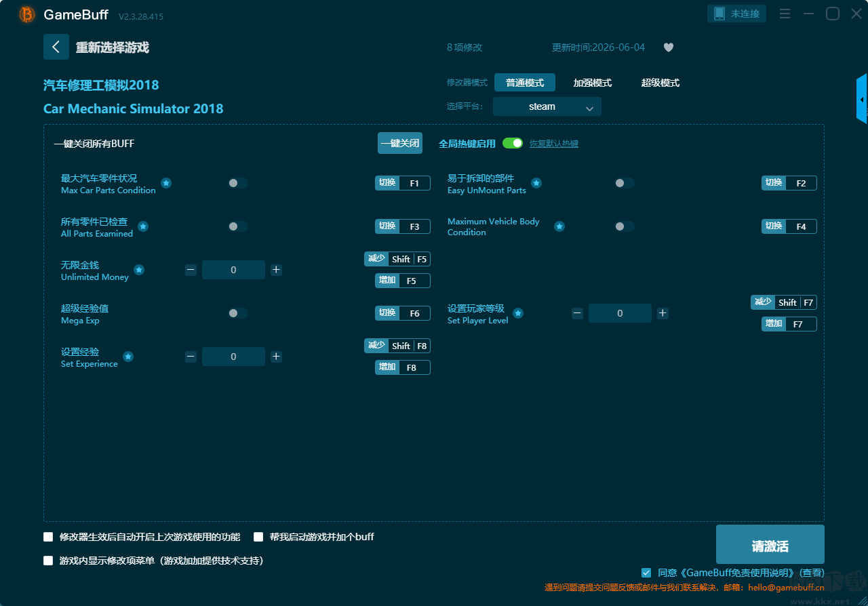
Task: Click 恢复默认热键 link
Action: pyautogui.click(x=554, y=144)
